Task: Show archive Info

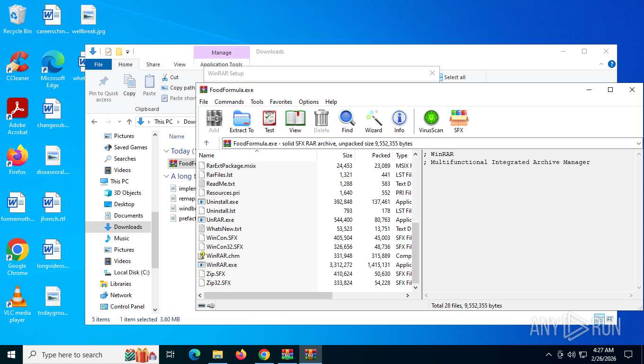Action: point(399,121)
